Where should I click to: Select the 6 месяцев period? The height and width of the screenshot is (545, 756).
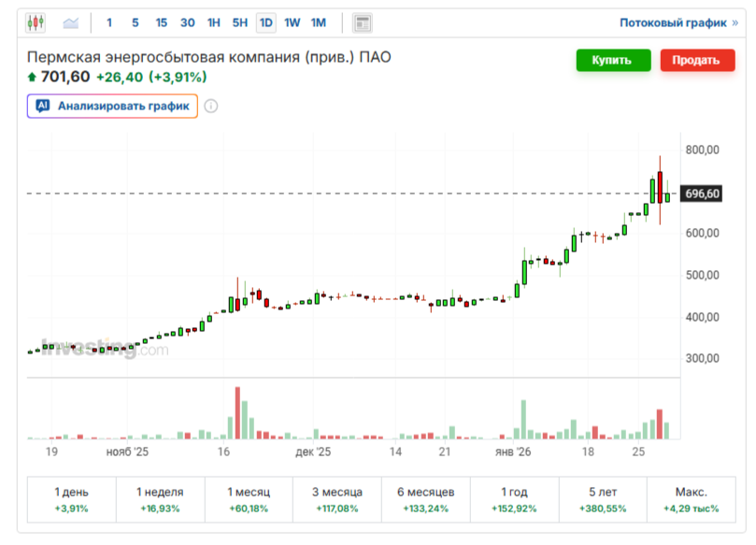tap(426, 500)
